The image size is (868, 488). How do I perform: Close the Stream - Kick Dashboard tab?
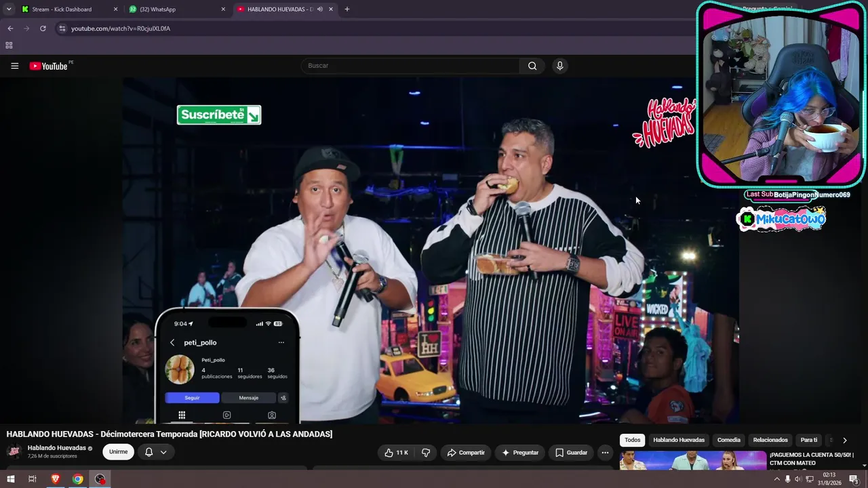pyautogui.click(x=115, y=9)
